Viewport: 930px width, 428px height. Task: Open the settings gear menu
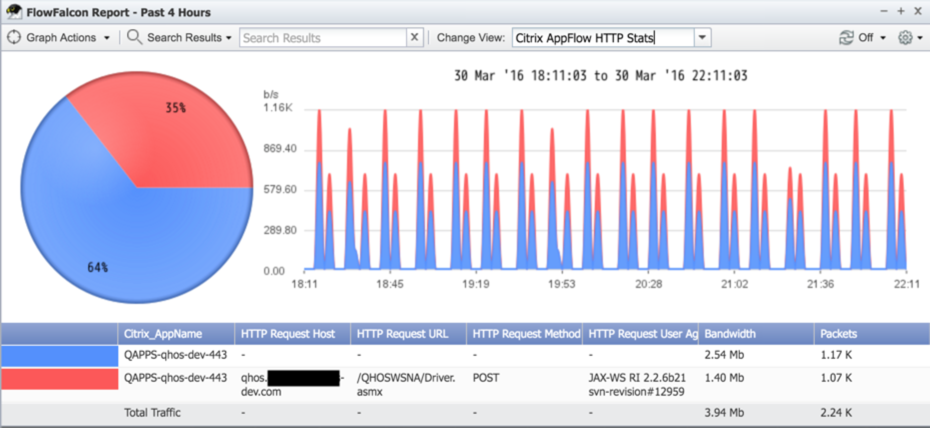tap(910, 37)
